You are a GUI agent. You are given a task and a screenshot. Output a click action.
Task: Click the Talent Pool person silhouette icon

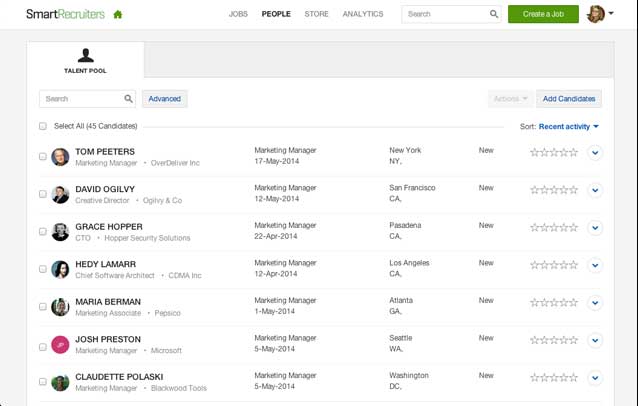pyautogui.click(x=85, y=55)
